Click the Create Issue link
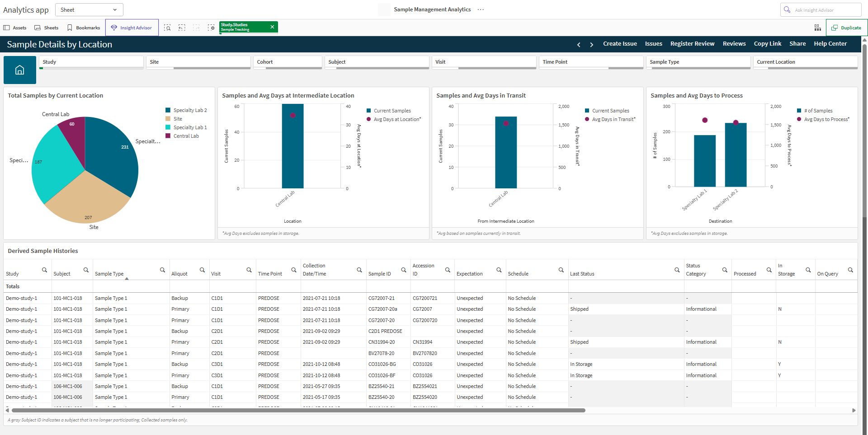This screenshot has height=435, width=868. pyautogui.click(x=620, y=44)
